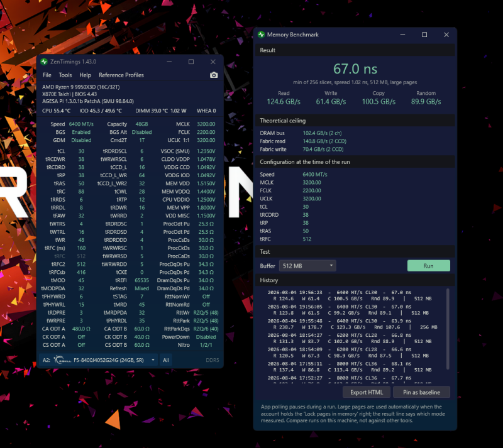The image size is (503, 448).
Task: Open Reference Profiles menu in ZenTimings
Action: pyautogui.click(x=121, y=75)
